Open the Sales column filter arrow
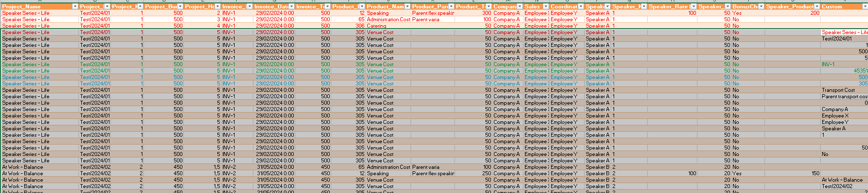This screenshot has width=868, height=193. pyautogui.click(x=545, y=6)
